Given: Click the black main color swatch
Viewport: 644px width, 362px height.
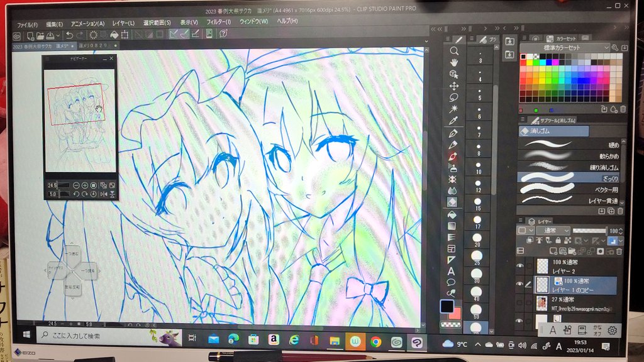Looking at the screenshot, I should (x=447, y=306).
